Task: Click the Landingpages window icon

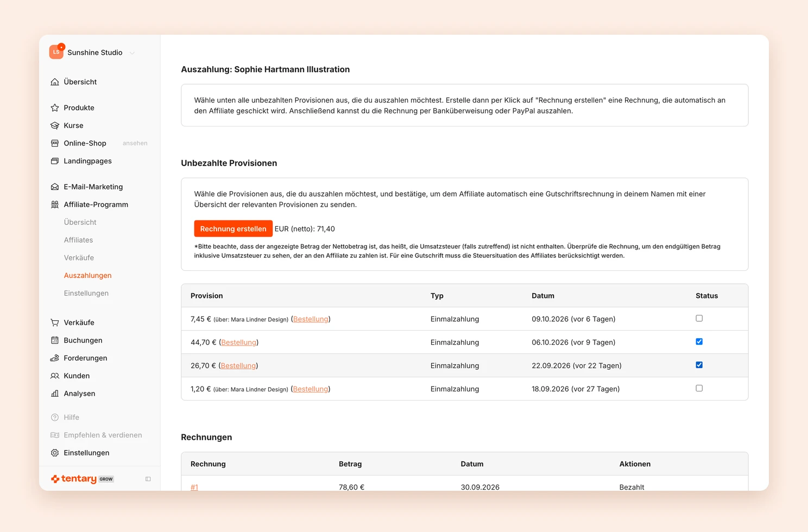Action: 55,161
